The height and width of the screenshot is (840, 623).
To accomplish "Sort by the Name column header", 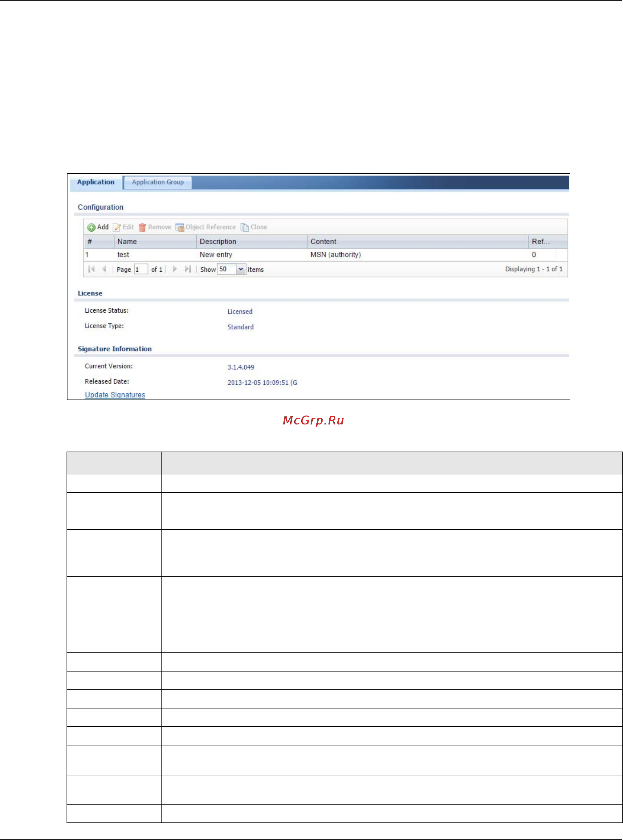I will click(x=155, y=242).
